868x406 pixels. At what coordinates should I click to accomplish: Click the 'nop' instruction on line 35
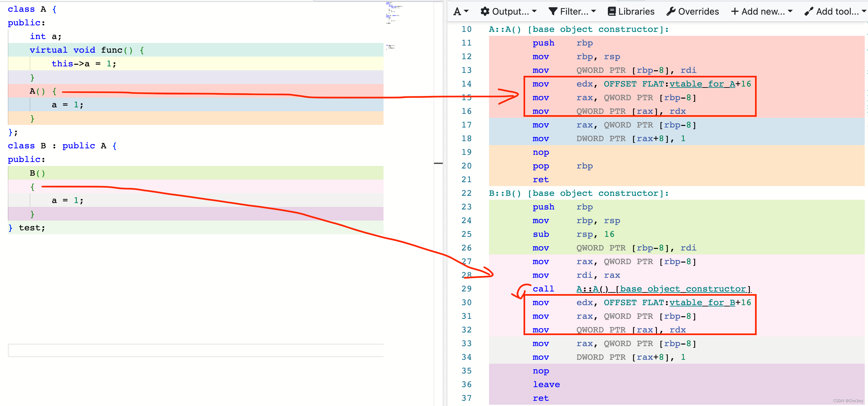pyautogui.click(x=541, y=371)
